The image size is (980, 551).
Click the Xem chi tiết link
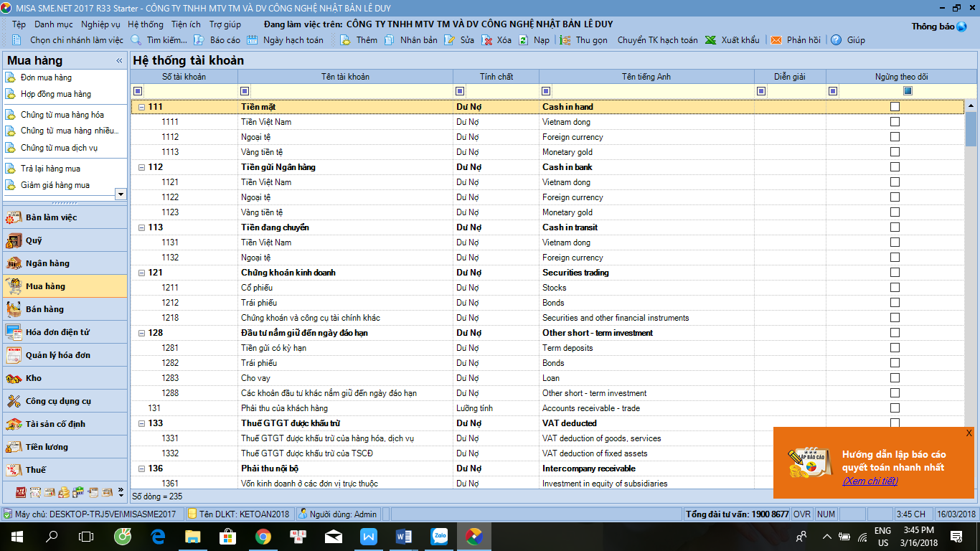[x=870, y=481]
